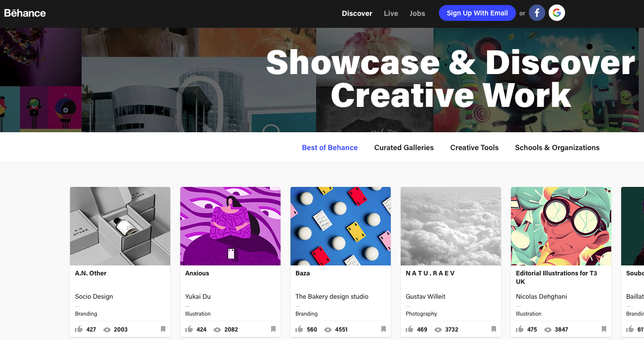Open the Curated Galleries tab
Viewport: 644px width, 340px height.
[404, 148]
